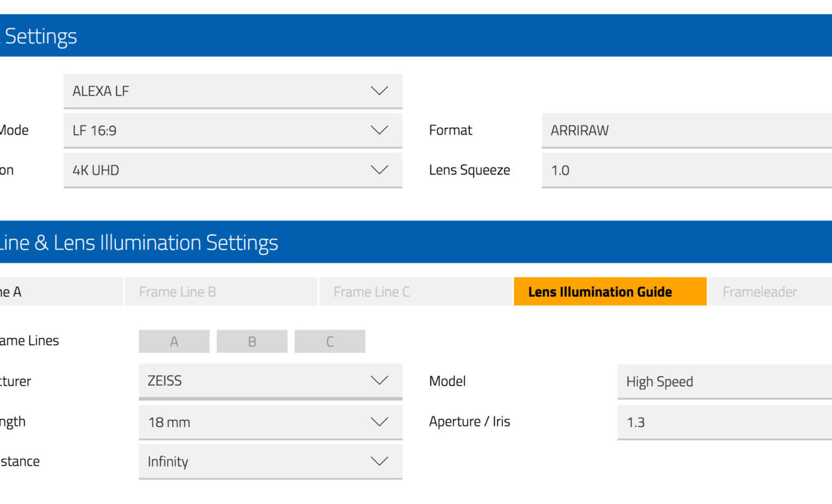Click the Model label
The width and height of the screenshot is (832, 504).
tap(448, 381)
